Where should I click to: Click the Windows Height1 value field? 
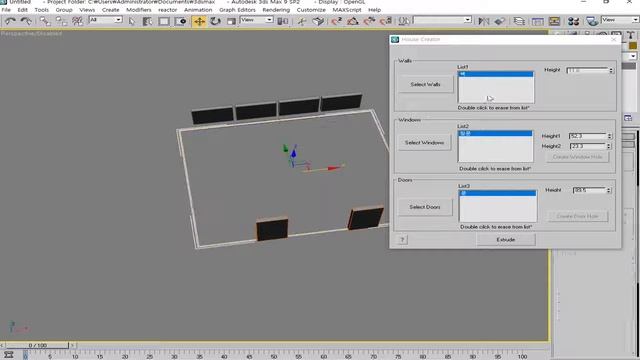coord(588,136)
